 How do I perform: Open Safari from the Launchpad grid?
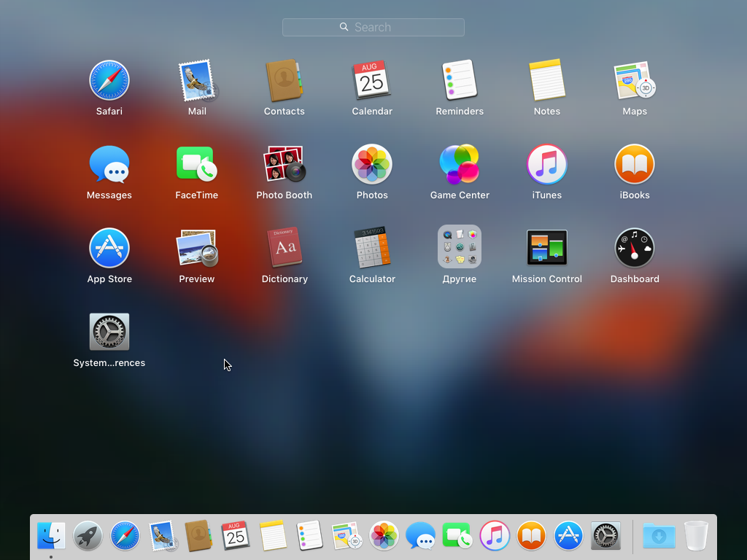(x=109, y=80)
